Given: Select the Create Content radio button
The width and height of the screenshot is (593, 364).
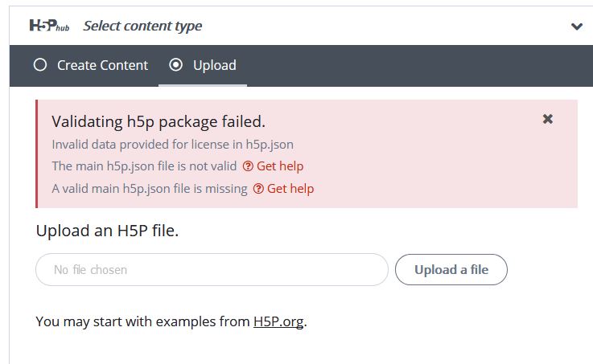Looking at the screenshot, I should click(40, 65).
